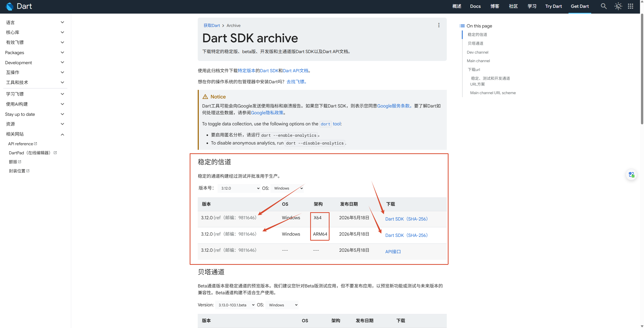Screen dimensions: 644x328
Task: Click the dart tool link in Notice
Action: click(x=331, y=124)
